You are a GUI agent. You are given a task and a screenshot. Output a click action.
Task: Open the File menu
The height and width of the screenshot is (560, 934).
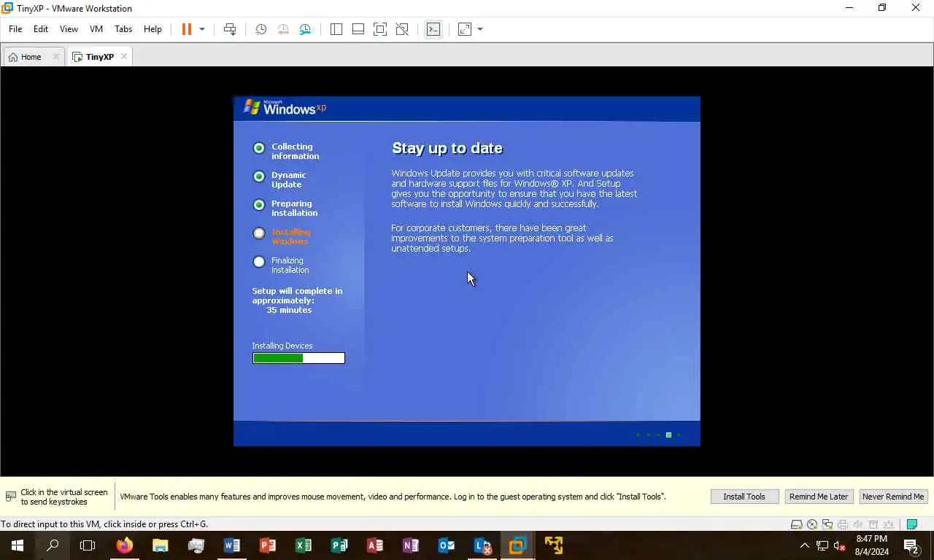(x=15, y=29)
